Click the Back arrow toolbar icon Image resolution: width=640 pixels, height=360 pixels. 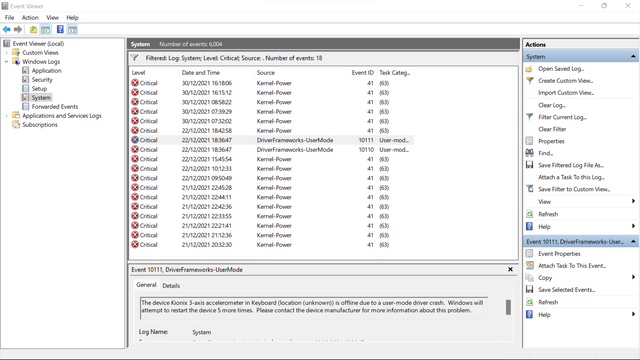(7, 29)
